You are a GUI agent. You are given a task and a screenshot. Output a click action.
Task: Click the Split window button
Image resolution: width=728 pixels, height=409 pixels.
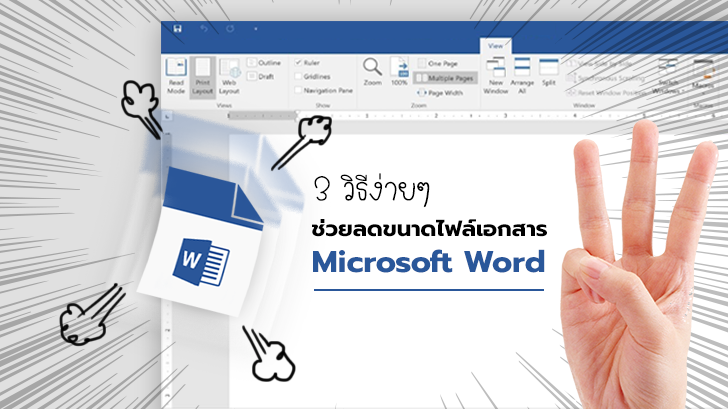(x=548, y=72)
